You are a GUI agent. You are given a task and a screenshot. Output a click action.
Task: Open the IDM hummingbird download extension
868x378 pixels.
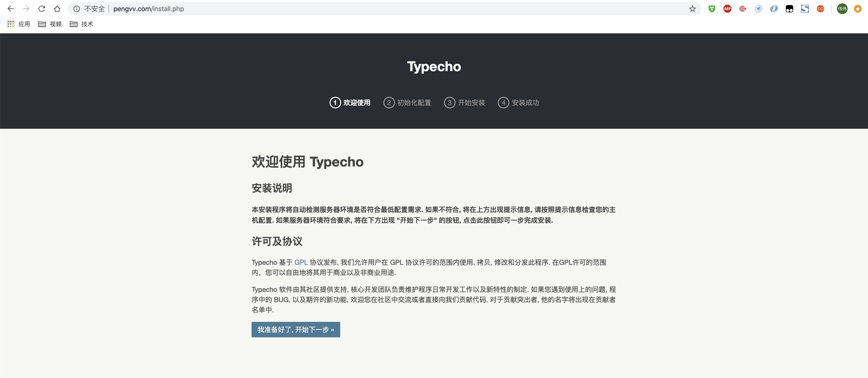(x=758, y=9)
